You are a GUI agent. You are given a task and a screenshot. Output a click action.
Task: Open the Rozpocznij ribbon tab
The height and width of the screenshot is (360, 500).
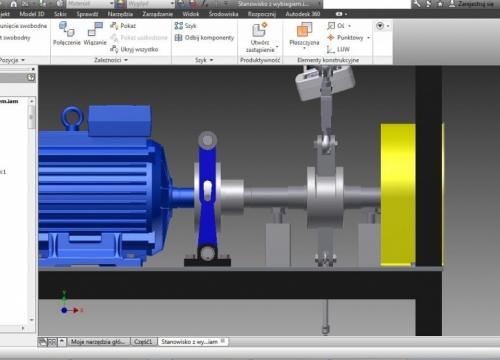(x=262, y=14)
